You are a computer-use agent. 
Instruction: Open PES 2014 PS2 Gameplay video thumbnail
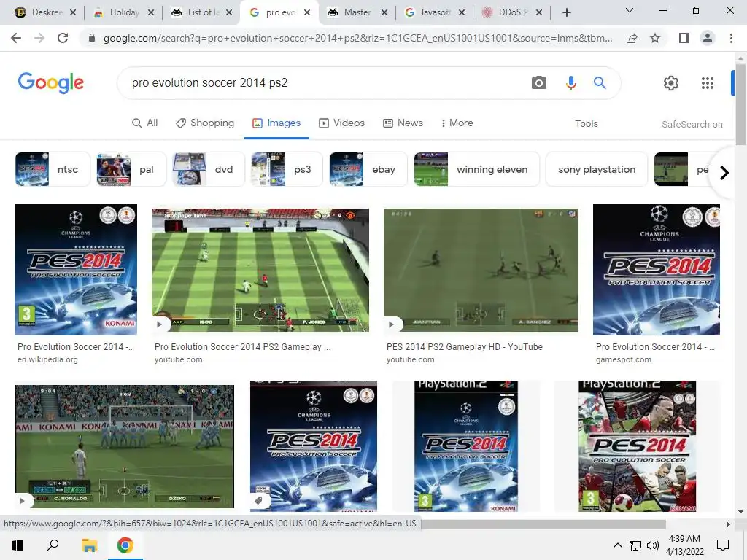point(260,270)
